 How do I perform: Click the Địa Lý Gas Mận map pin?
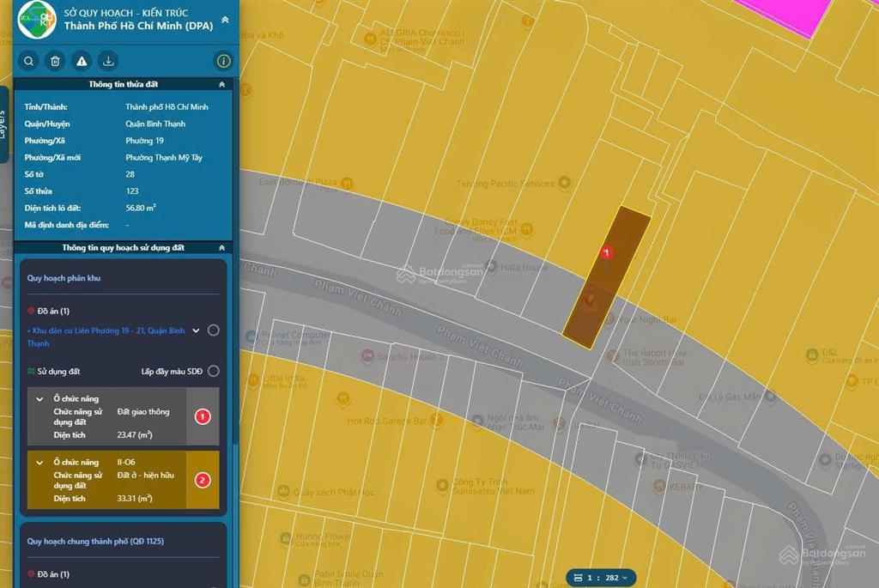(x=771, y=397)
